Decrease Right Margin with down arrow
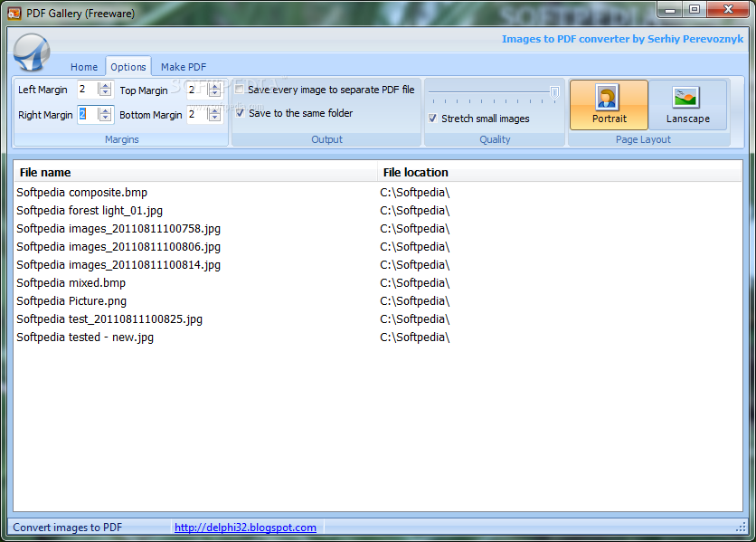 [x=105, y=119]
